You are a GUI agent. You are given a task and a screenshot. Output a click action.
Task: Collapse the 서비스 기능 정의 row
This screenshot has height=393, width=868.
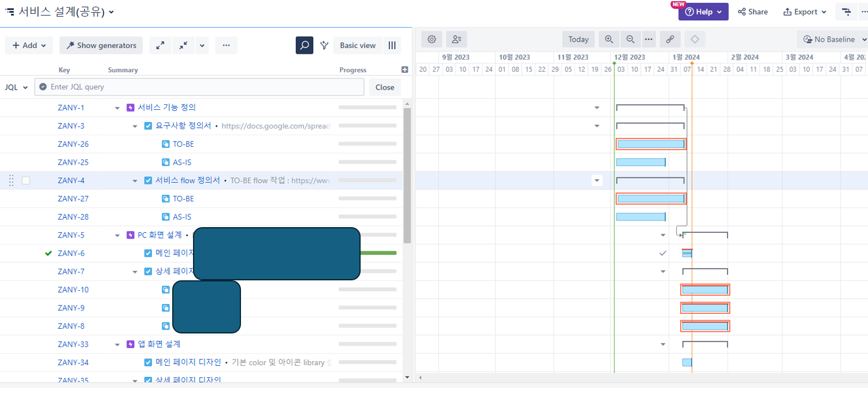(x=117, y=108)
